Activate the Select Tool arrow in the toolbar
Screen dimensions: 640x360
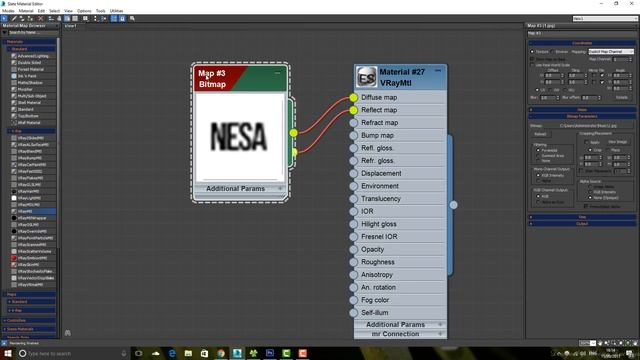tap(4, 18)
